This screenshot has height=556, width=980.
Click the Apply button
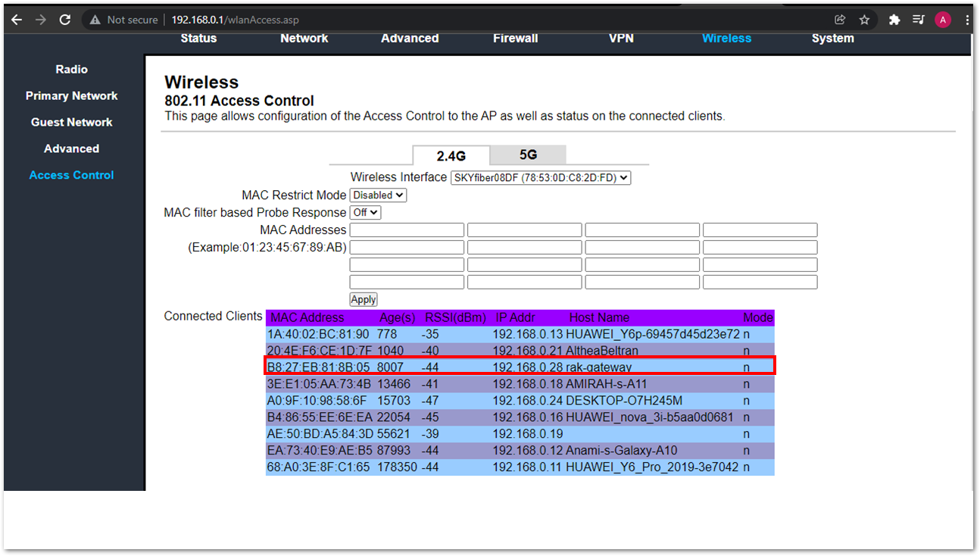(x=364, y=300)
